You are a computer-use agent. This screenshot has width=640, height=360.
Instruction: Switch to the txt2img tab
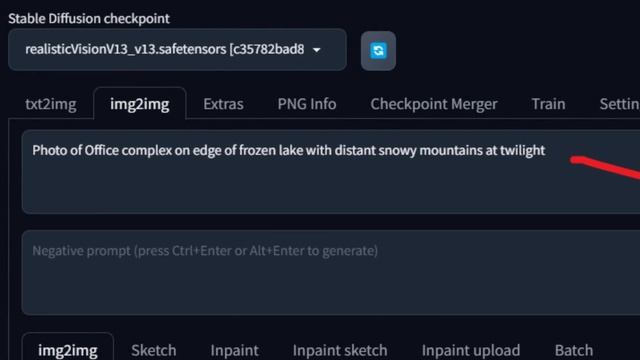click(x=51, y=104)
